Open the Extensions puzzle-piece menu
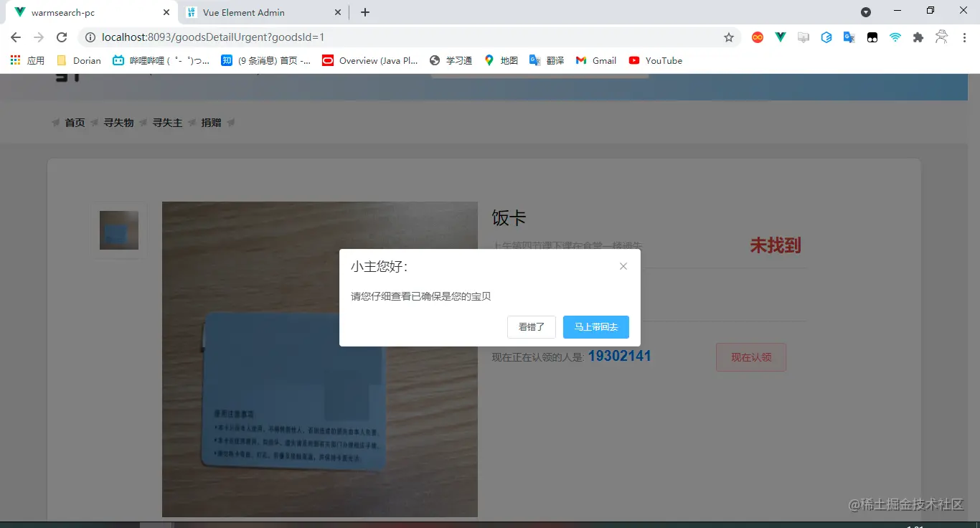 coord(918,37)
